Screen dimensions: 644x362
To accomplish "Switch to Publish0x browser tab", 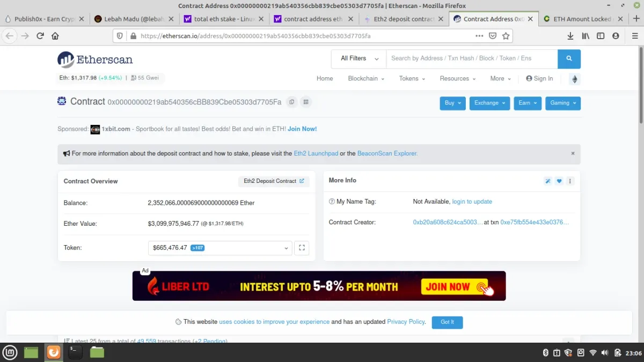I will pos(45,19).
